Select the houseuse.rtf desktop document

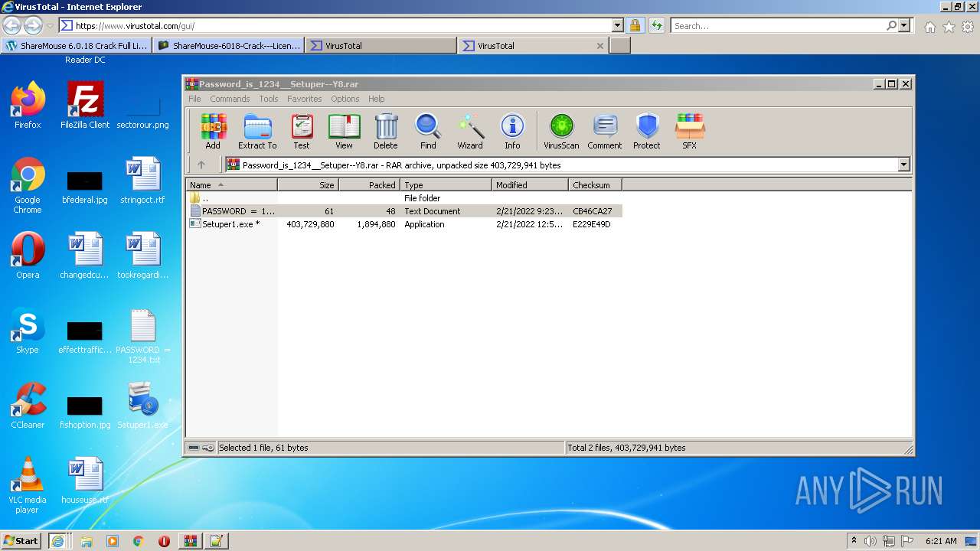coord(85,481)
